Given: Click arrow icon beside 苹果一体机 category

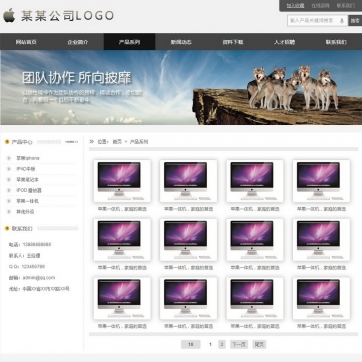Looking at the screenshot, I should click(x=9, y=201).
